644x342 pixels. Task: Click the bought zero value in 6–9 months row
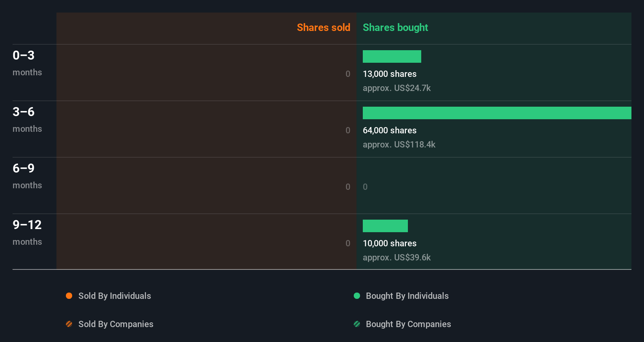[x=365, y=187]
